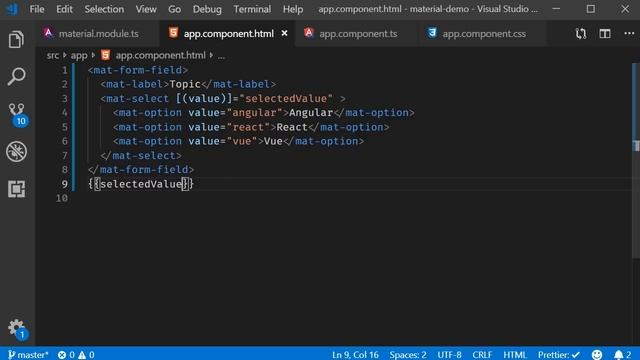640x360 pixels.
Task: Click the VS Code logo icon
Action: (x=13, y=9)
